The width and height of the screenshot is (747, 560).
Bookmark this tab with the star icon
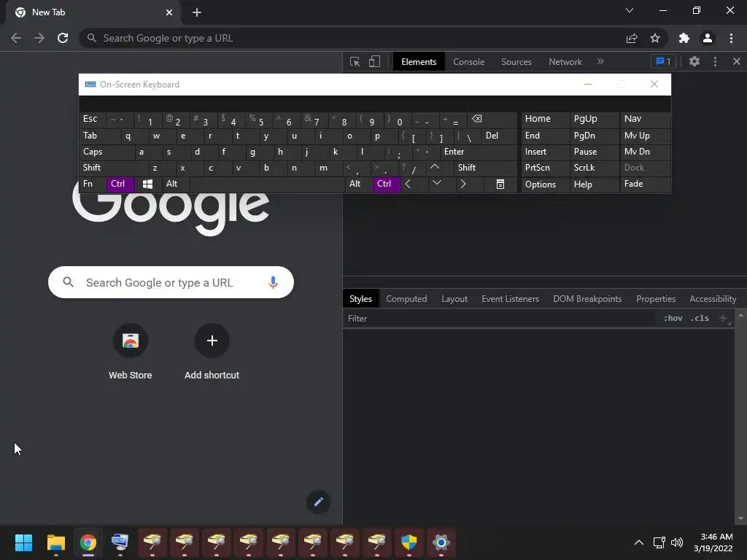[655, 38]
